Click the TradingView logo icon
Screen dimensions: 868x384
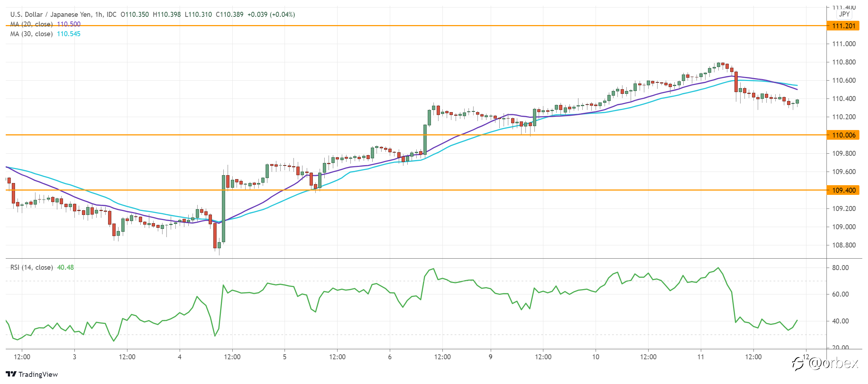(x=11, y=374)
